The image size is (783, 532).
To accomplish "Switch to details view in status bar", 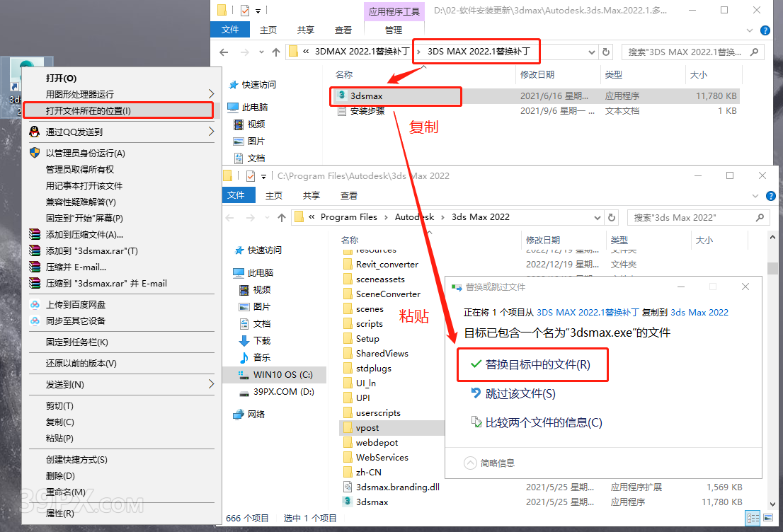I will pyautogui.click(x=753, y=518).
